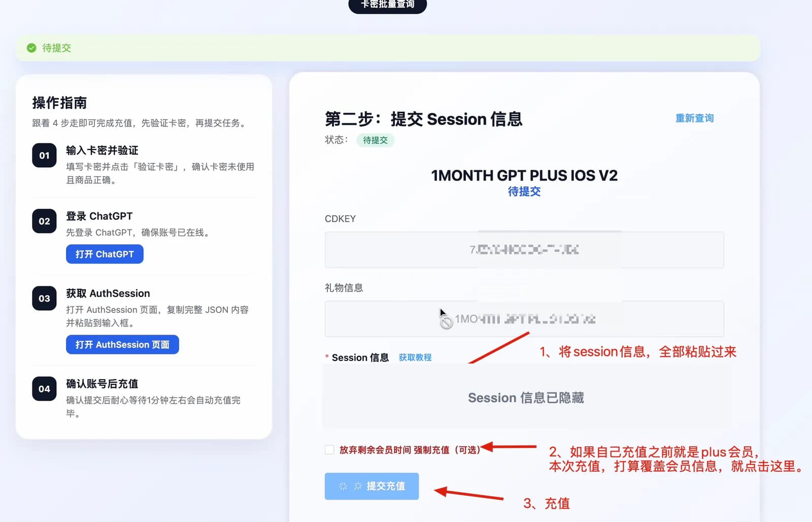
Task: Click the hidden Session 信息 text area
Action: coord(526,397)
